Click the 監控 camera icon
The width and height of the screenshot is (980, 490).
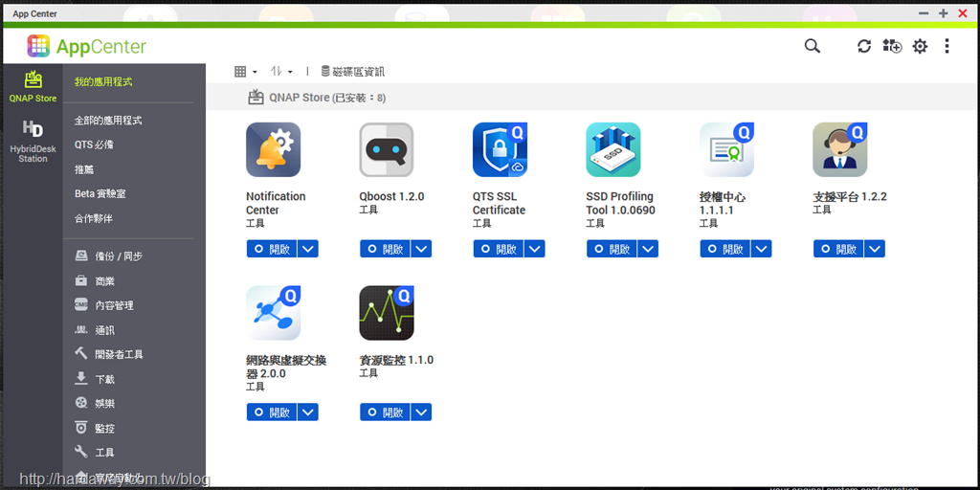tap(81, 428)
